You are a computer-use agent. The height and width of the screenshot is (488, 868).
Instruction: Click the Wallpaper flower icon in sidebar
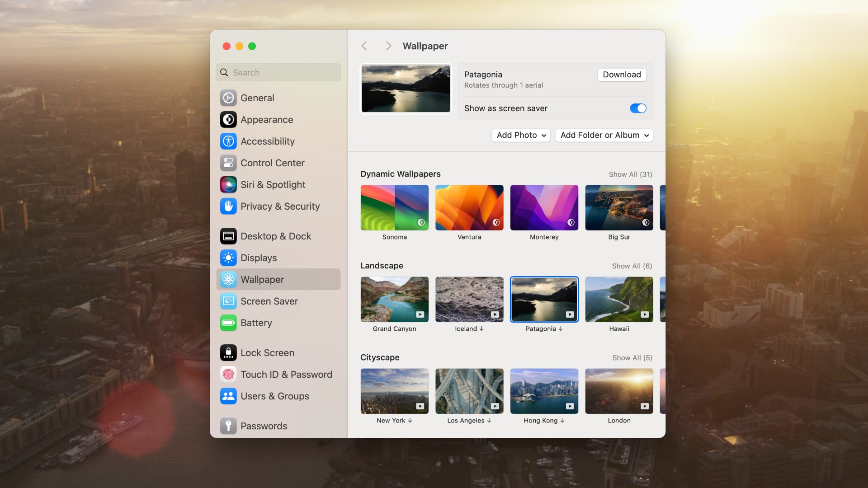[228, 280]
